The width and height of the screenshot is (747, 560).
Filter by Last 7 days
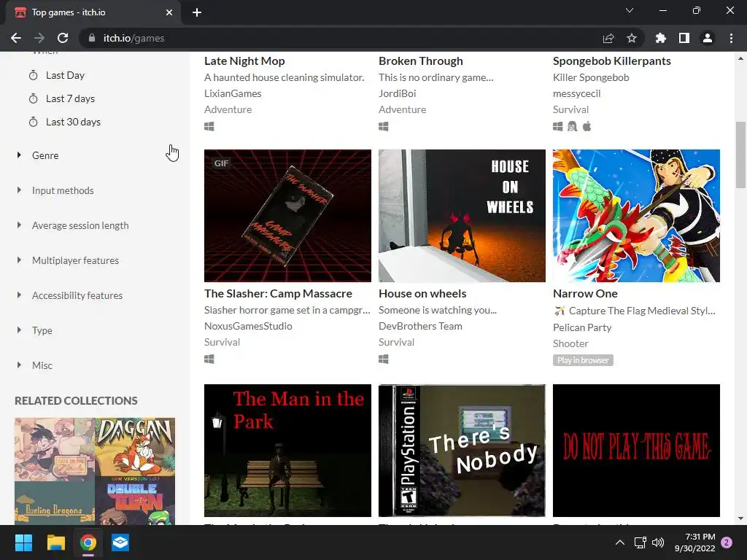tap(71, 98)
